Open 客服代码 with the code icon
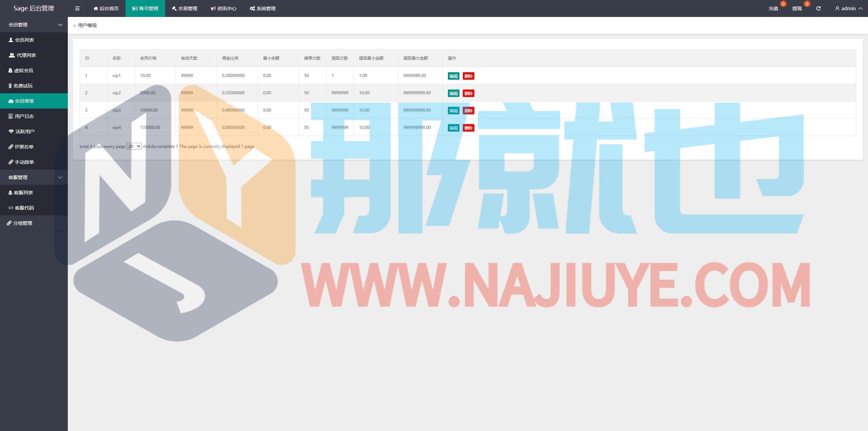The width and height of the screenshot is (868, 431). coord(21,208)
